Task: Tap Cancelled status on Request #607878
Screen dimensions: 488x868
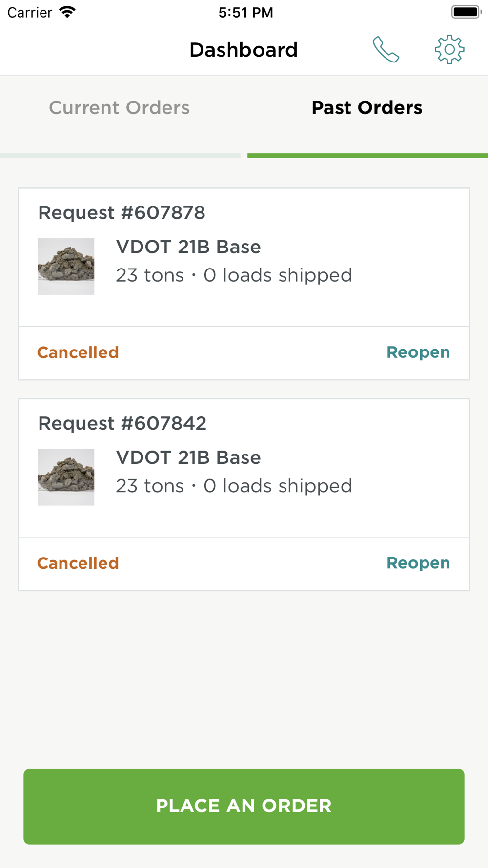Action: pyautogui.click(x=78, y=352)
